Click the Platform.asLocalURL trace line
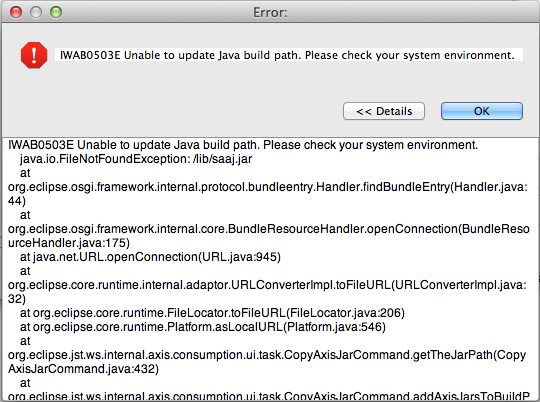540x402 pixels. [203, 327]
